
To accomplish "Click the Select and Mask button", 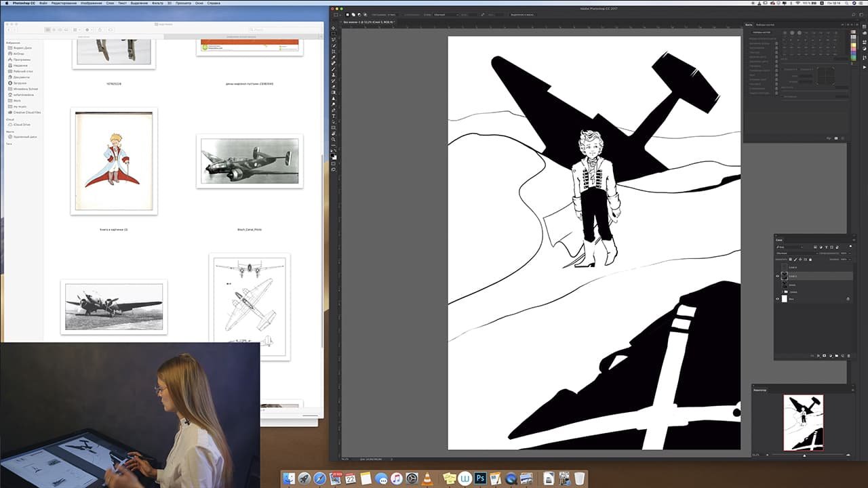I will pos(524,14).
